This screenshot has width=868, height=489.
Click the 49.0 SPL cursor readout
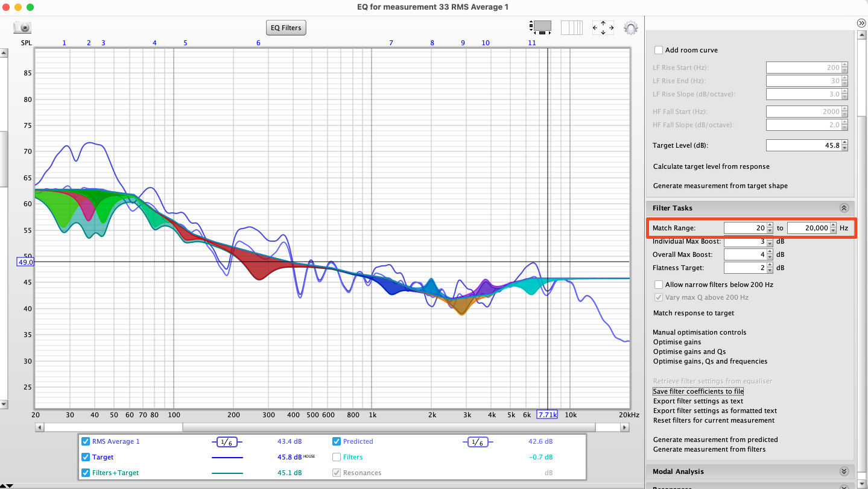pos(26,262)
